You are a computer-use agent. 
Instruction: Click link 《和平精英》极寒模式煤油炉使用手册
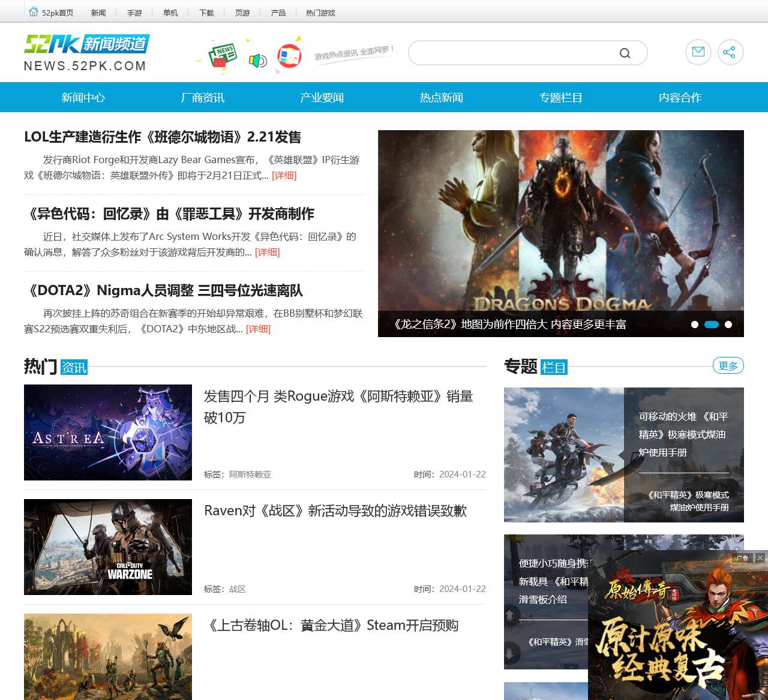click(x=688, y=501)
